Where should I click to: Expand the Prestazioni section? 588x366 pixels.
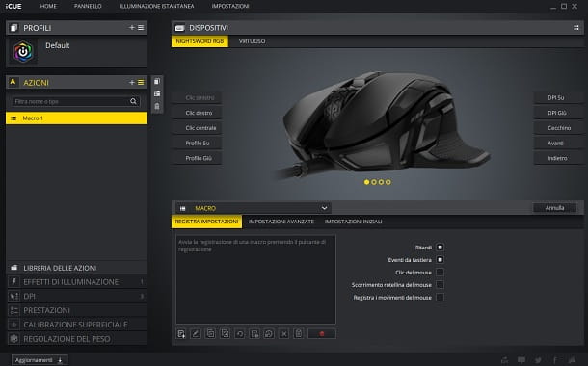pos(76,310)
